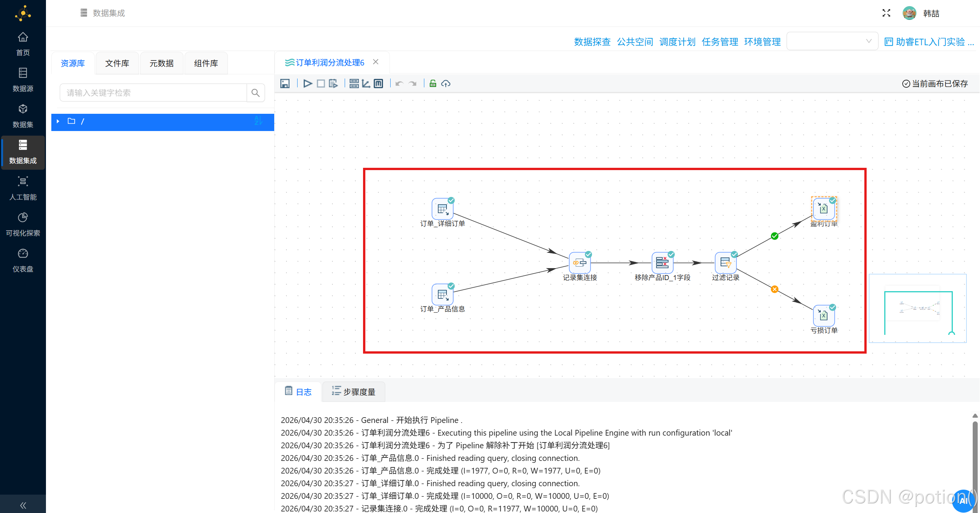This screenshot has height=513, width=980.
Task: Click the sort icon beside the root folder
Action: pyautogui.click(x=258, y=121)
